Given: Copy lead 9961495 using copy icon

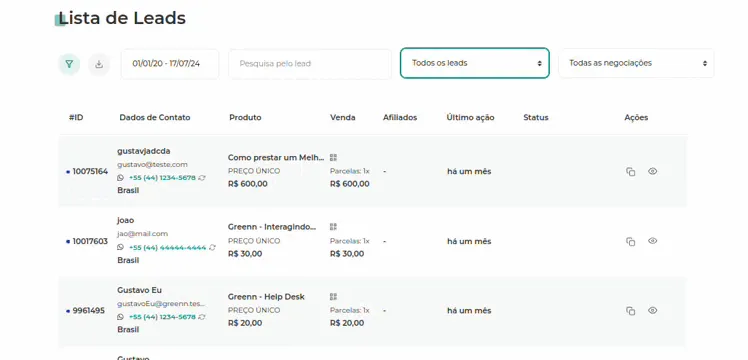Looking at the screenshot, I should coord(631,311).
